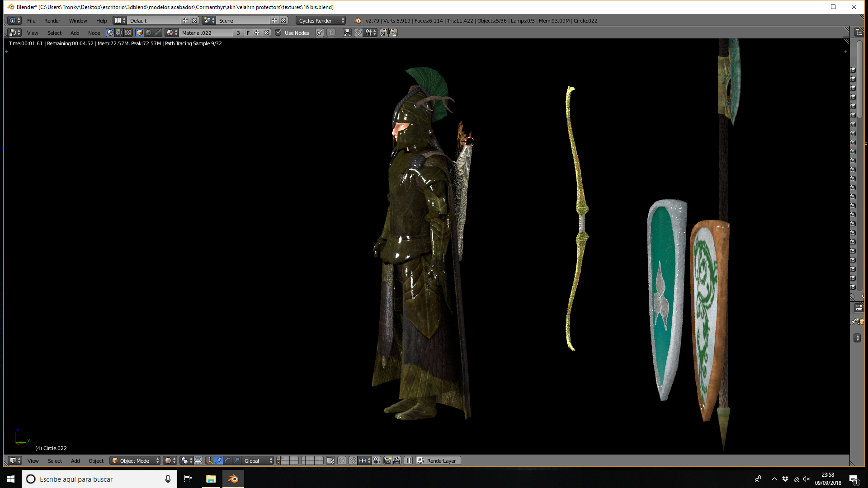Click the pin node tree icon
The image size is (868, 488).
[319, 33]
